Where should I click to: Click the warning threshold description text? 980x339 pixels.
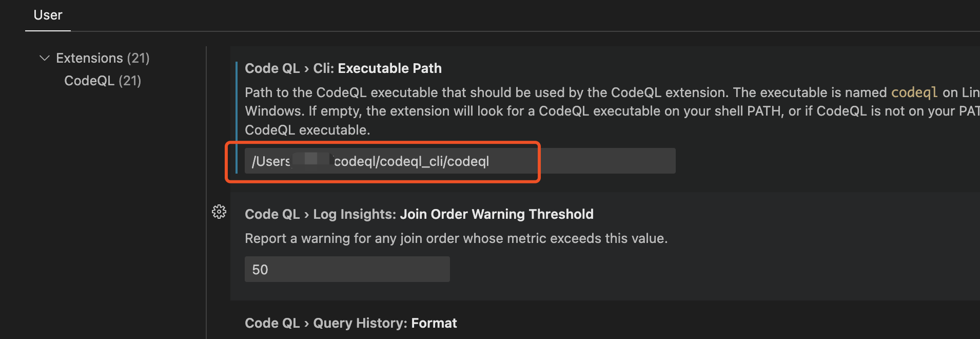coord(456,238)
